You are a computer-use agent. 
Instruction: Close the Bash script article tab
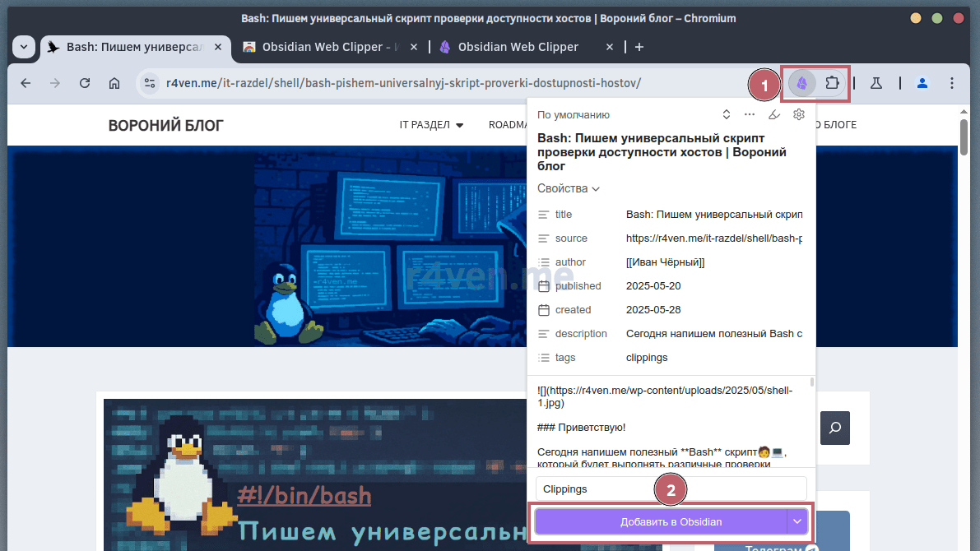217,47
